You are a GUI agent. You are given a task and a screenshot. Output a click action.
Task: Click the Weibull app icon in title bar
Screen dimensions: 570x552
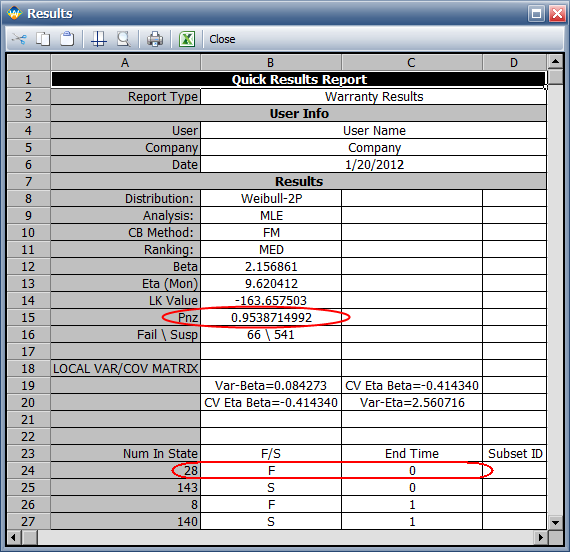click(15, 13)
